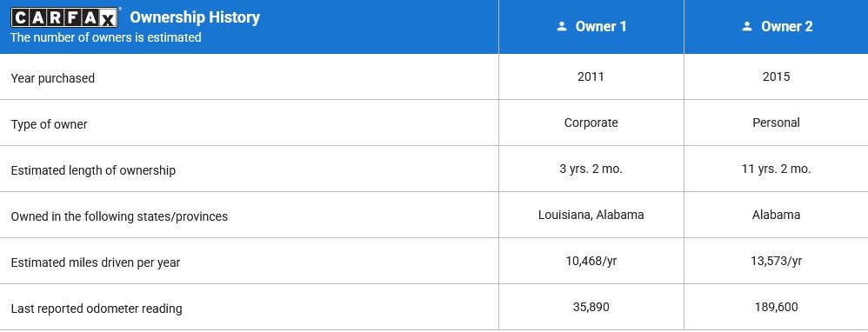Click the Year purchased row label
Screen dimensions: 868x332
tap(52, 78)
